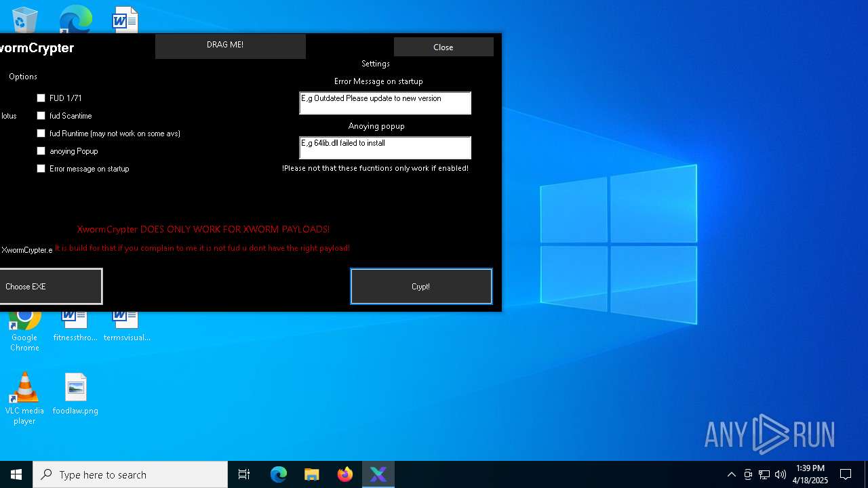
Task: Toggle the fud Runtime checkbox
Action: [x=41, y=134]
